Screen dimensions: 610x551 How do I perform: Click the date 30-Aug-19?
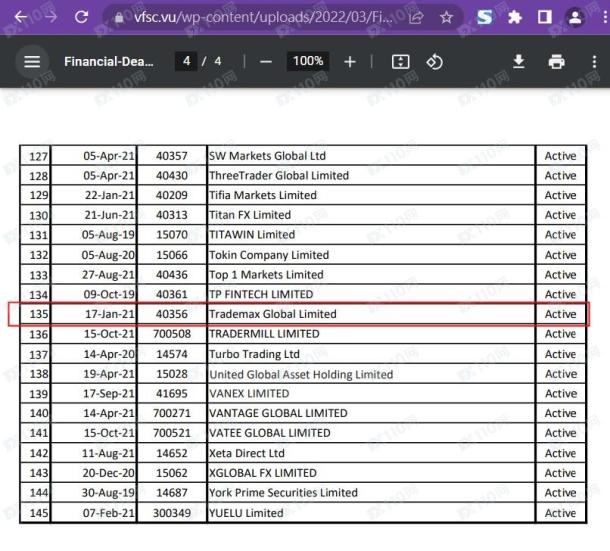tap(108, 493)
